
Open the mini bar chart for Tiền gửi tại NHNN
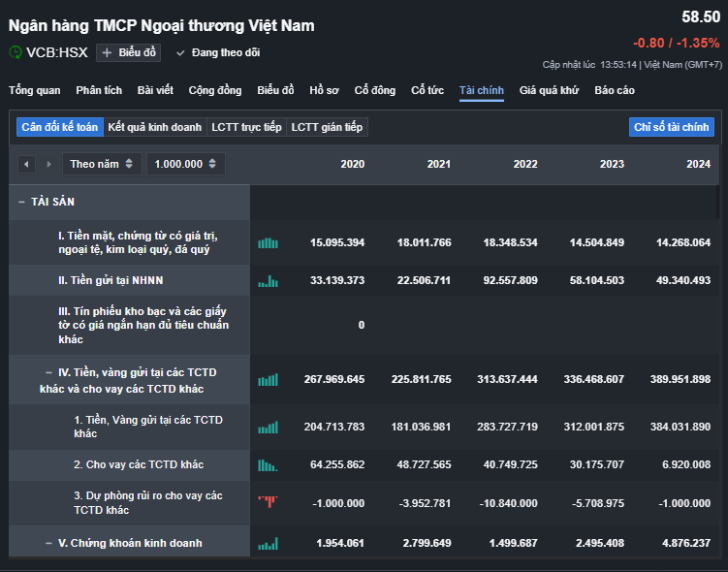click(268, 281)
